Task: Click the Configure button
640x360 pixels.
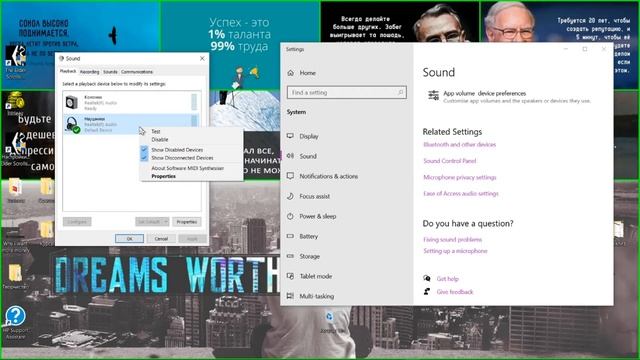Action: [x=77, y=222]
